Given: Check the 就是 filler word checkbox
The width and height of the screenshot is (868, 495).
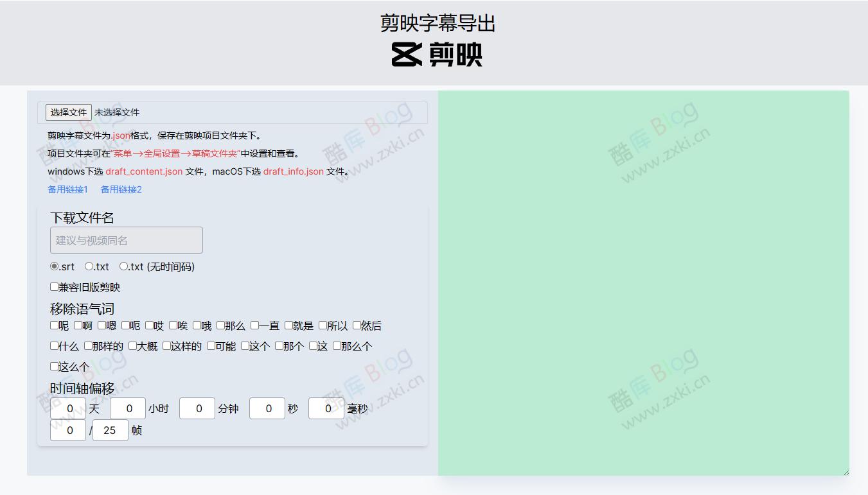Looking at the screenshot, I should [288, 326].
